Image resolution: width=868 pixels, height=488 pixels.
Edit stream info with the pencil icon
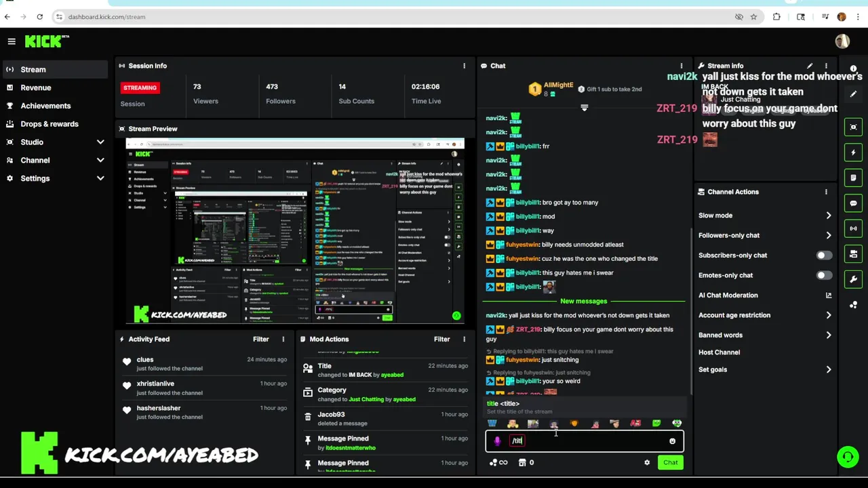coord(810,66)
